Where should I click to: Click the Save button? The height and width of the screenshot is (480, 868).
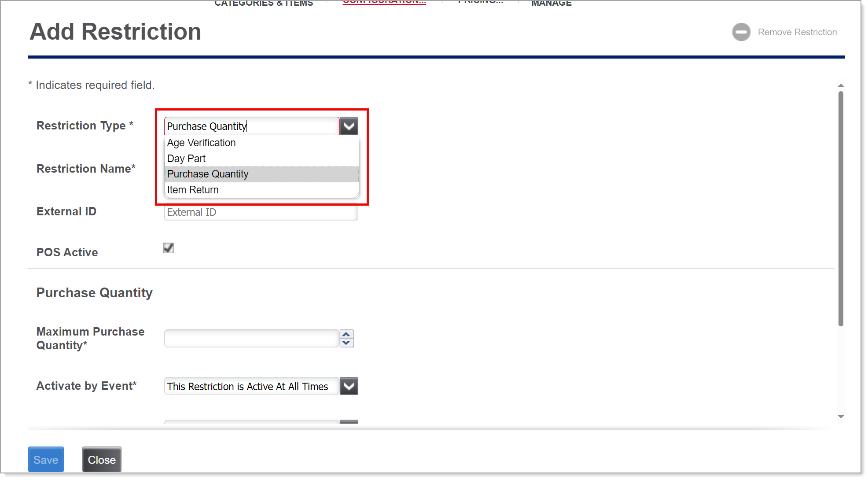click(x=45, y=460)
